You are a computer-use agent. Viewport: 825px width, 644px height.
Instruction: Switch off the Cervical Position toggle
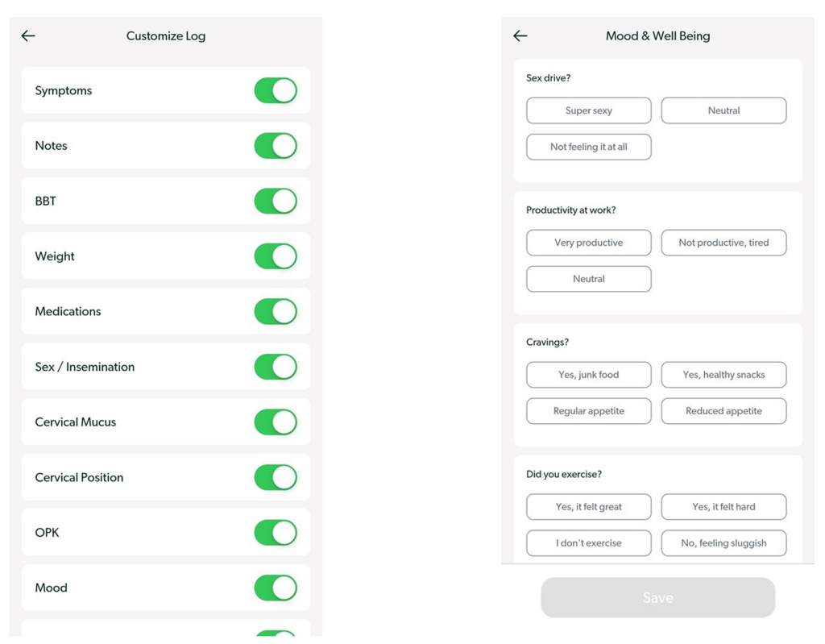click(x=276, y=478)
